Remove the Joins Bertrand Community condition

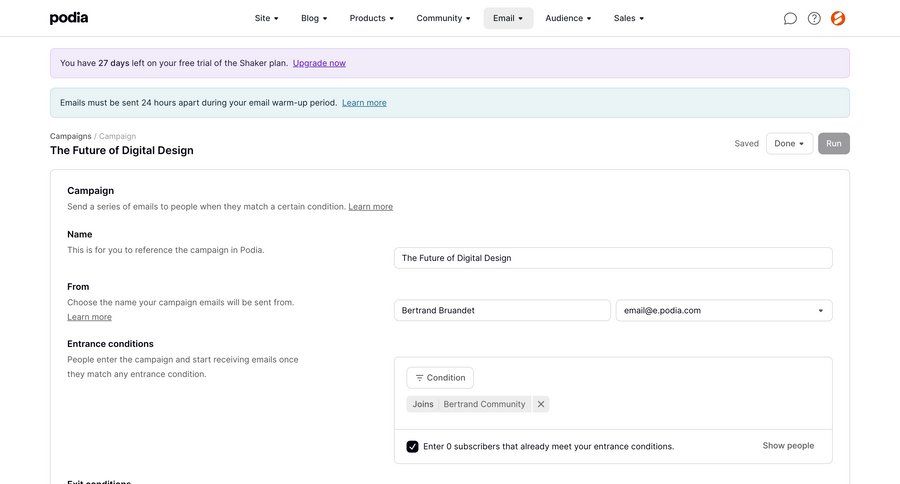tap(541, 404)
